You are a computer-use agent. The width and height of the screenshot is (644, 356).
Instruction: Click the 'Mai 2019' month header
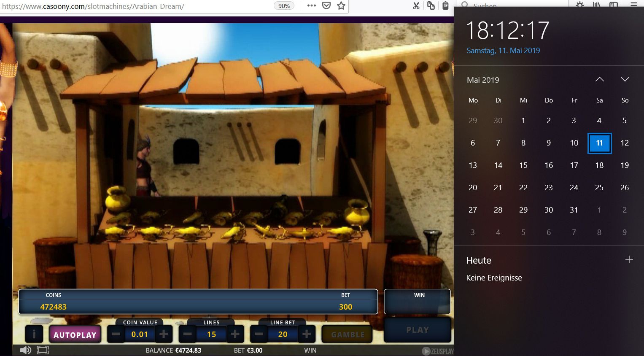[483, 80]
